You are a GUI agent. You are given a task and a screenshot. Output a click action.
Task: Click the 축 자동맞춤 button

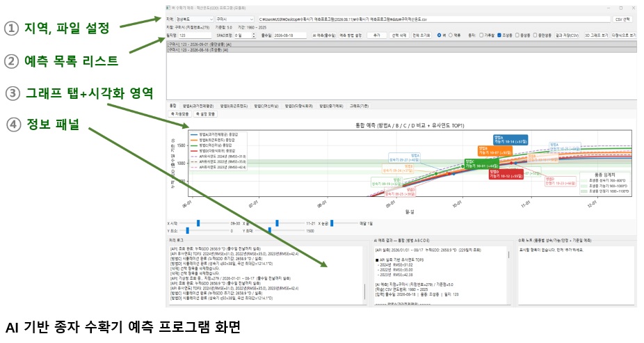click(x=180, y=114)
